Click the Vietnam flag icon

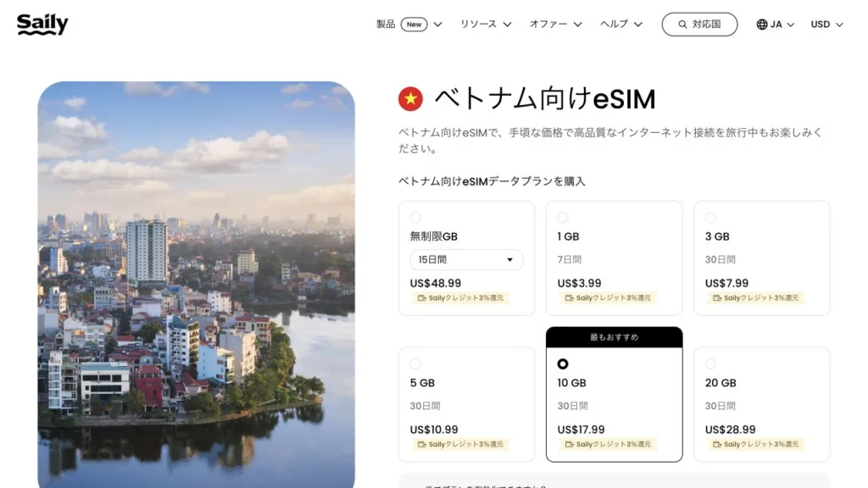[x=410, y=99]
